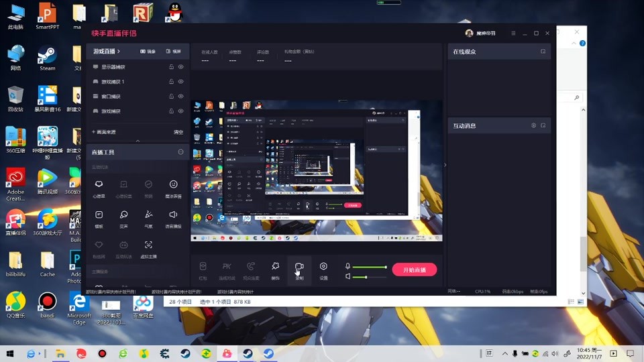The width and height of the screenshot is (644, 362).
Task: Switch Explorer to large icons view
Action: coord(580,302)
